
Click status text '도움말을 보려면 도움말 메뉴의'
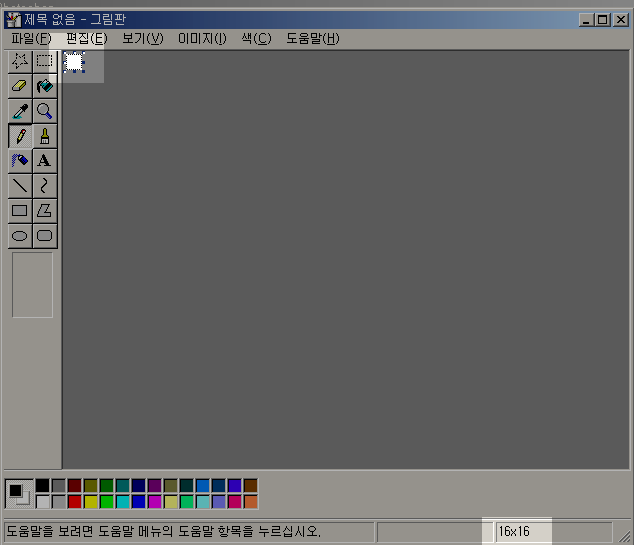[x=91, y=531]
